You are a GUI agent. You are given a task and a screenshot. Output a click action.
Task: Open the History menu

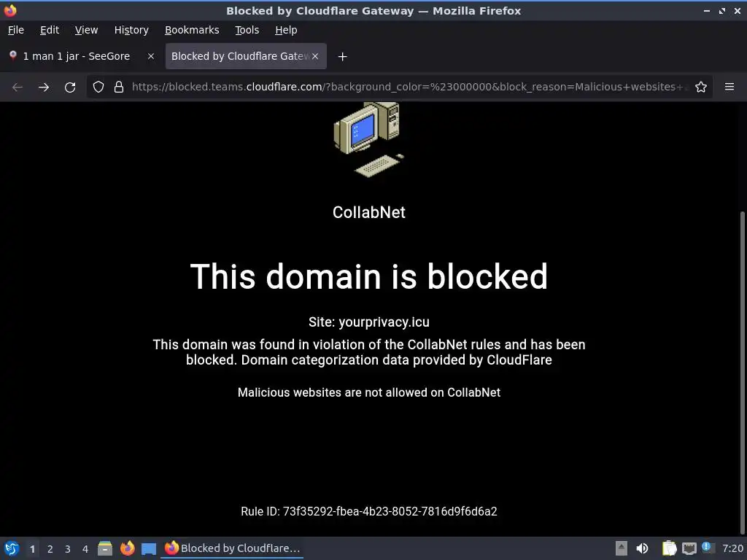131,30
